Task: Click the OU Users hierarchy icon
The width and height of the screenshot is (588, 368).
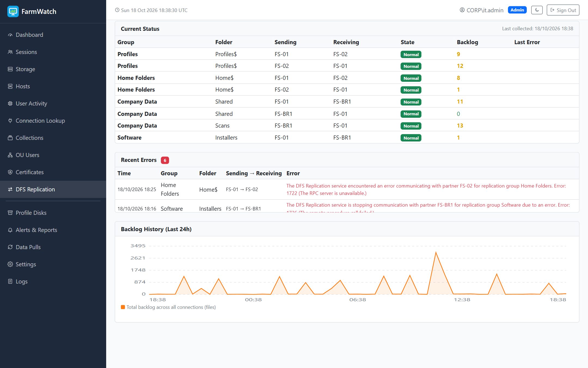Action: coord(10,155)
